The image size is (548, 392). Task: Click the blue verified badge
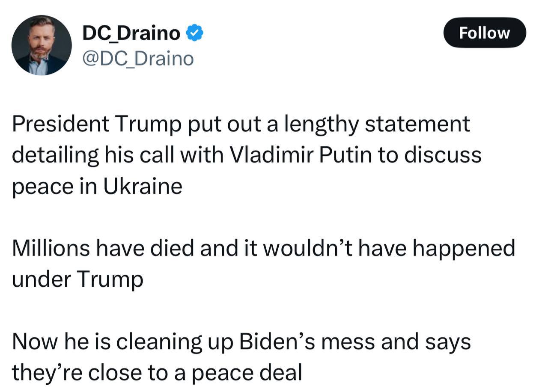194,33
